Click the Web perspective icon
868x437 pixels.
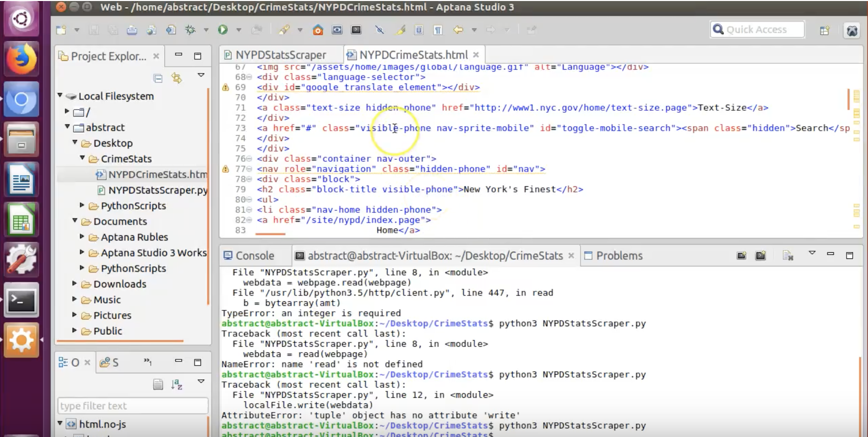click(852, 30)
